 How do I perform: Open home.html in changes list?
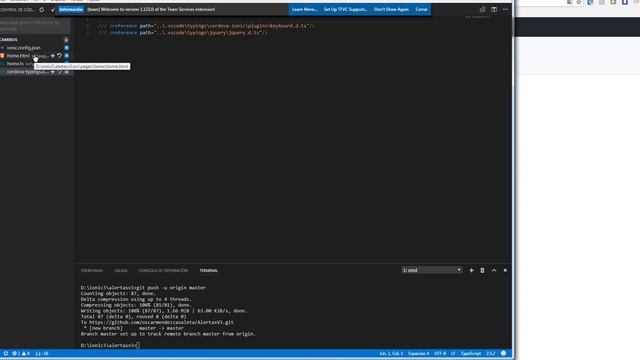(18, 56)
